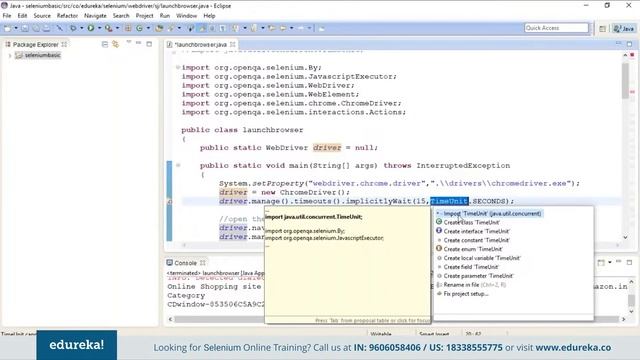
Task: Click the New Java Package icon
Action: tap(128, 28)
